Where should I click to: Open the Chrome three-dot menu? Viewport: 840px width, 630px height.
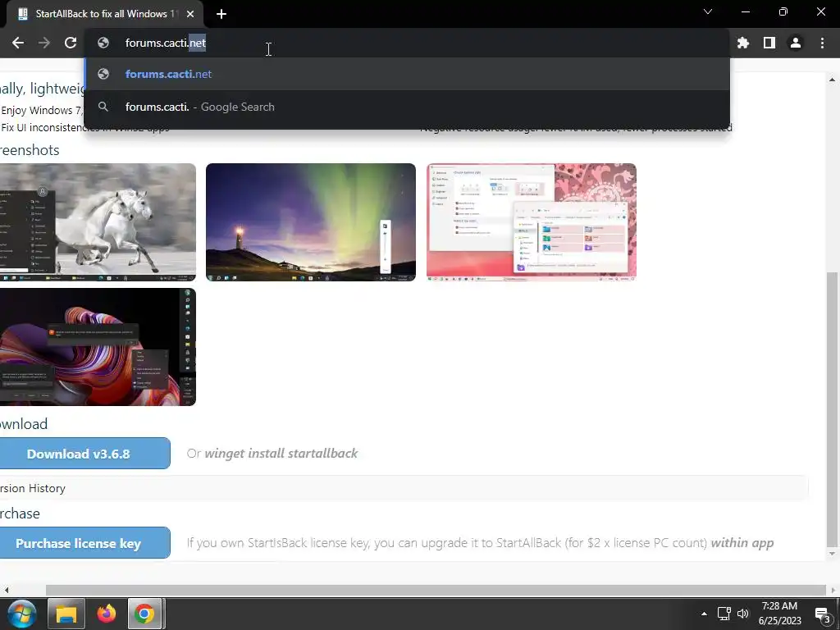(822, 43)
